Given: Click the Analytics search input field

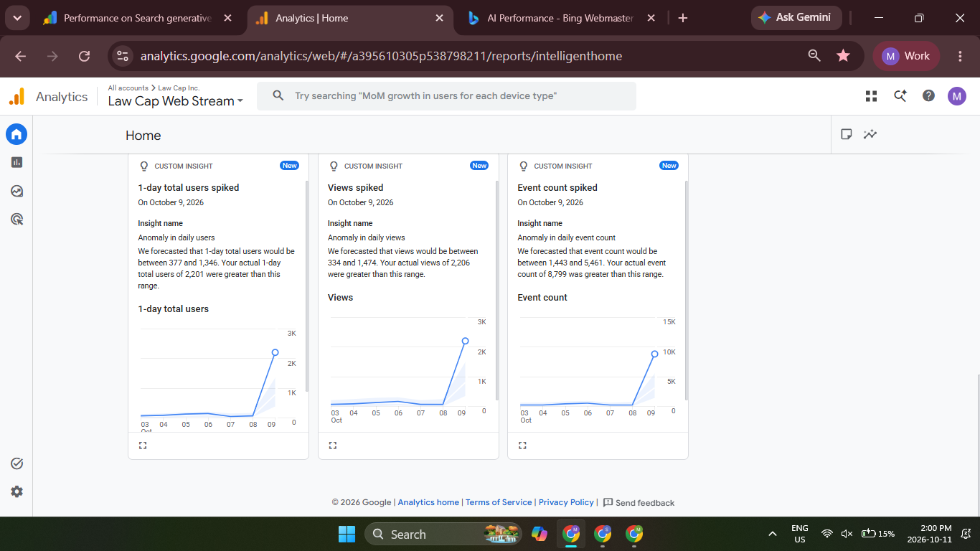Looking at the screenshot, I should [446, 96].
